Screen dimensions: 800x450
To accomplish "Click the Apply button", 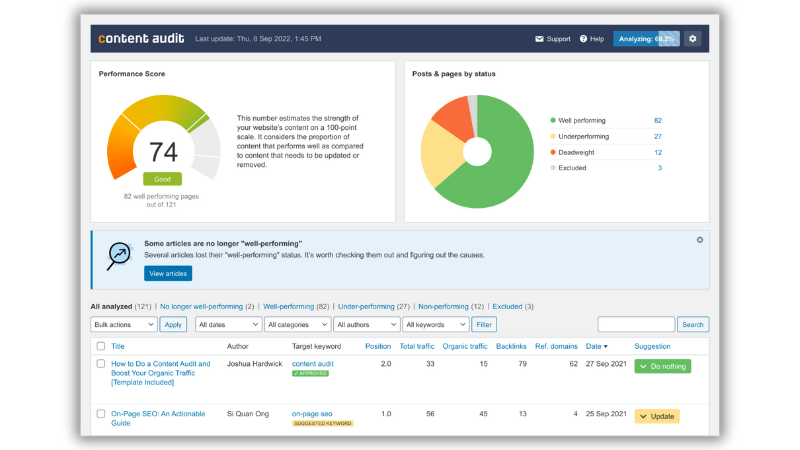I will (173, 324).
